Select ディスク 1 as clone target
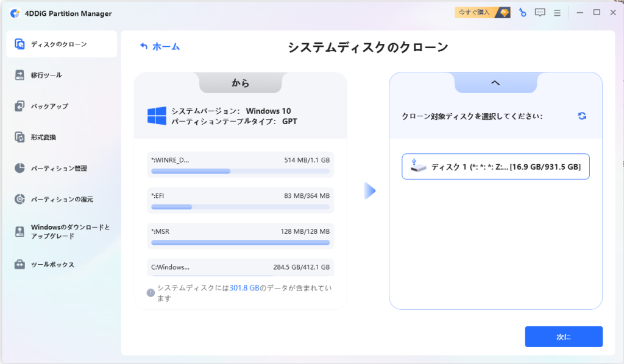The image size is (624, 364). pos(495,167)
